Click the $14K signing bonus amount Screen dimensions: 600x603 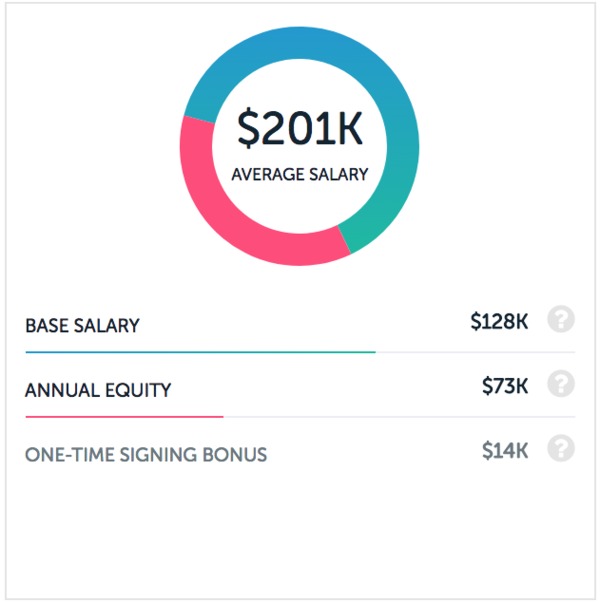[505, 450]
